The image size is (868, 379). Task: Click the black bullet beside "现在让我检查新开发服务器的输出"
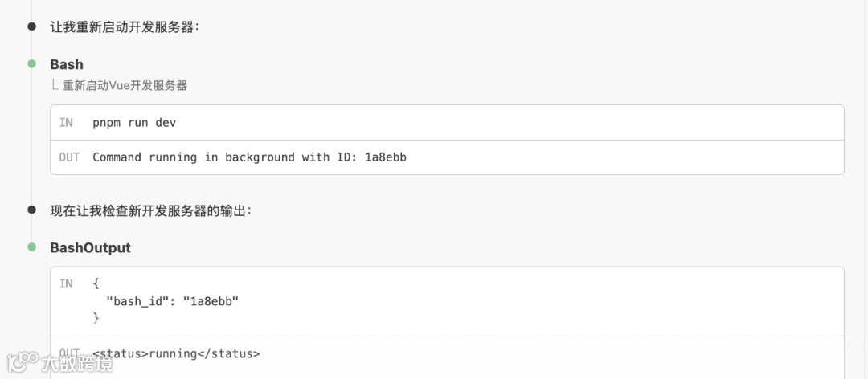pyautogui.click(x=32, y=210)
